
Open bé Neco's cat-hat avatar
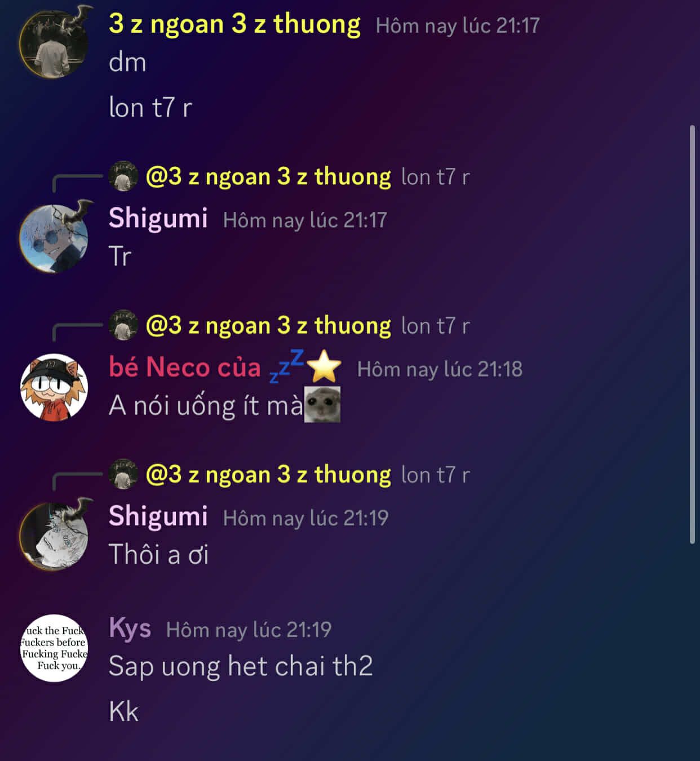coord(54,387)
